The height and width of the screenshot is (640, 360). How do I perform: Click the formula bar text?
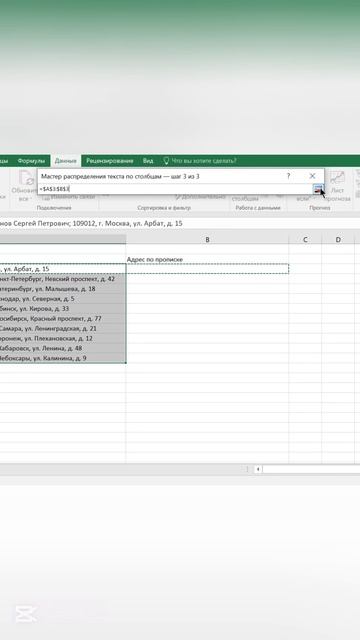click(91, 223)
